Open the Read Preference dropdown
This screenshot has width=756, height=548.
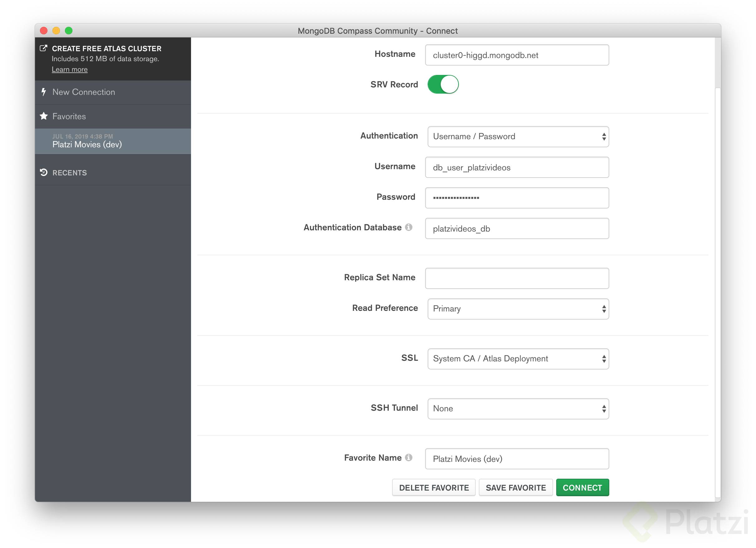518,309
